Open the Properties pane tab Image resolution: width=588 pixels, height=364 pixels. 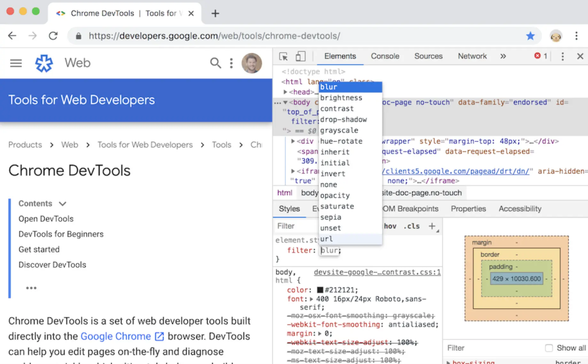[x=468, y=209]
